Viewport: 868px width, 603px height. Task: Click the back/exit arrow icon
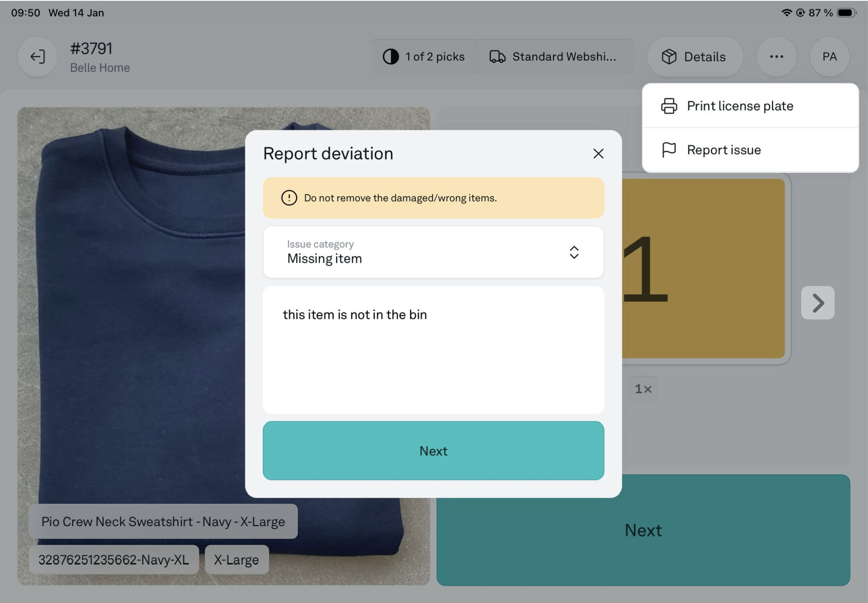tap(37, 57)
